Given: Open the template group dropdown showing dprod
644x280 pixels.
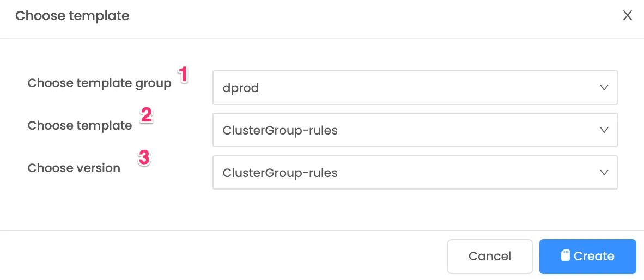Looking at the screenshot, I should point(415,88).
